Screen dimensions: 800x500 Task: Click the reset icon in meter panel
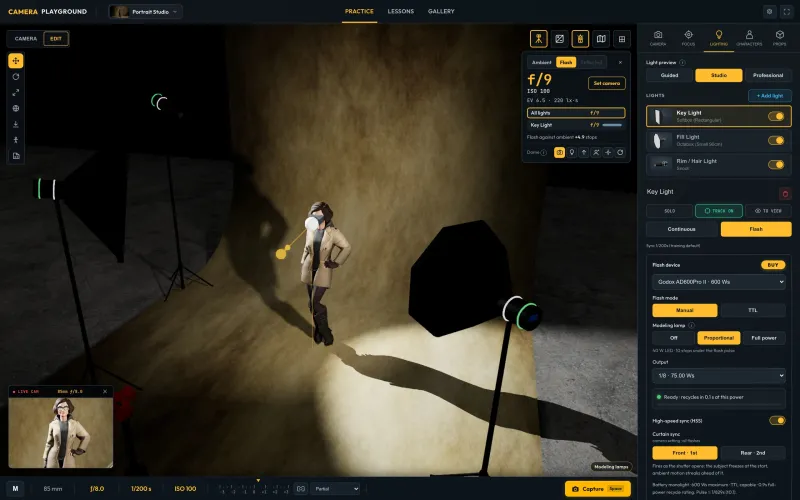[x=620, y=152]
